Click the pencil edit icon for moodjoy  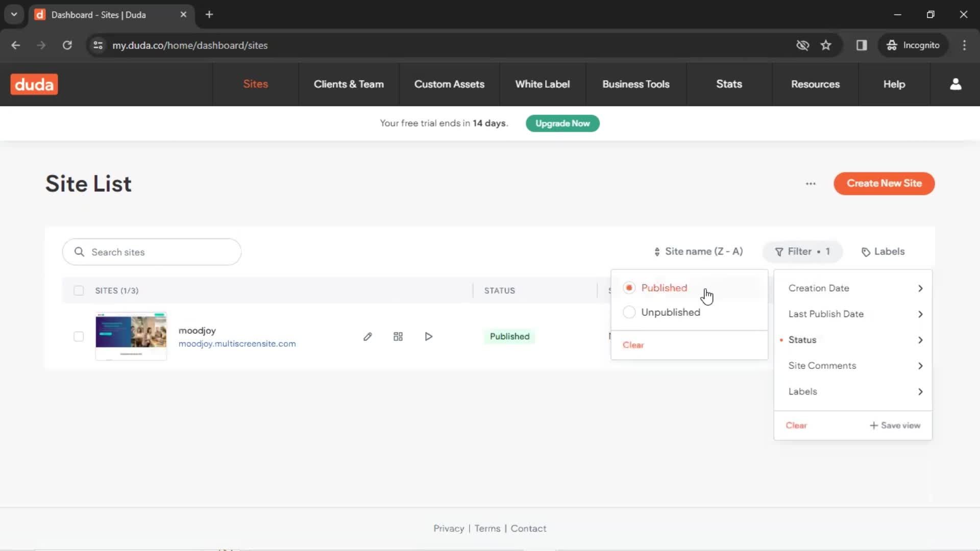(367, 337)
